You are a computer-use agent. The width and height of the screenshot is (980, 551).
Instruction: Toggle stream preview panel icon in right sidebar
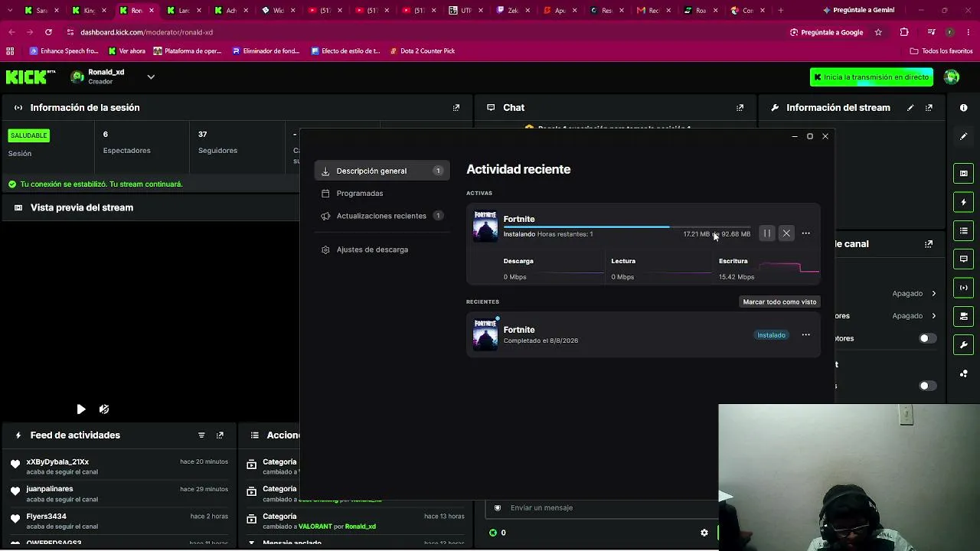964,173
